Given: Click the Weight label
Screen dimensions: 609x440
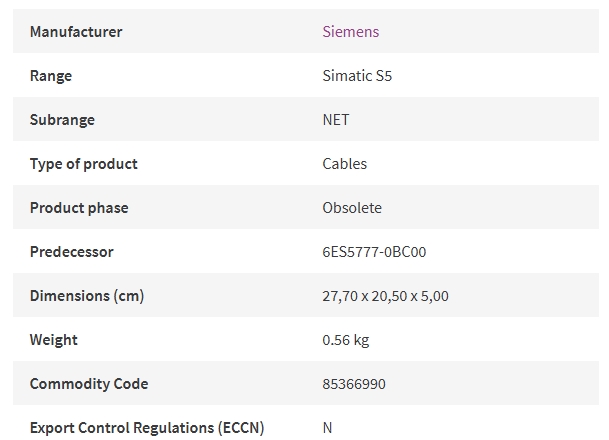Looking at the screenshot, I should tap(54, 340).
